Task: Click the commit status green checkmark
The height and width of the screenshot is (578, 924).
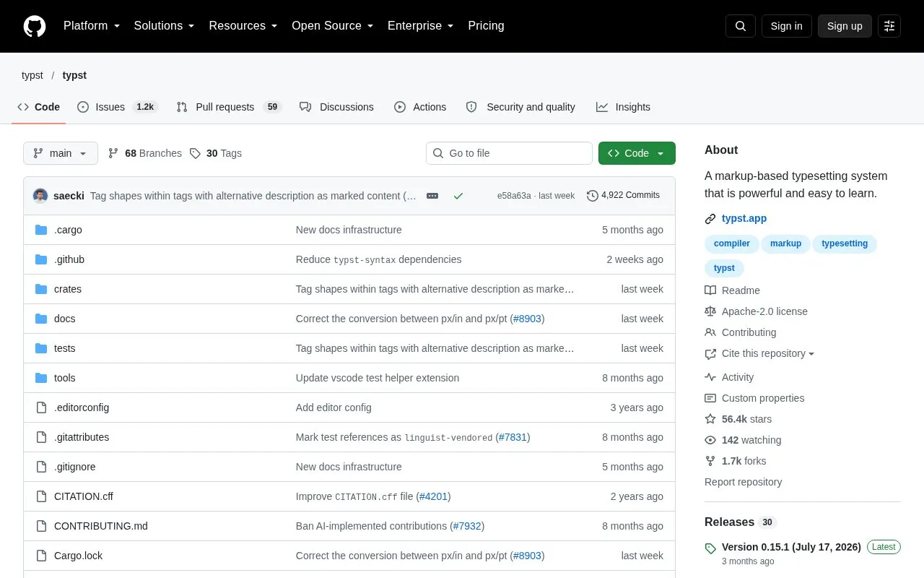Action: pyautogui.click(x=458, y=196)
